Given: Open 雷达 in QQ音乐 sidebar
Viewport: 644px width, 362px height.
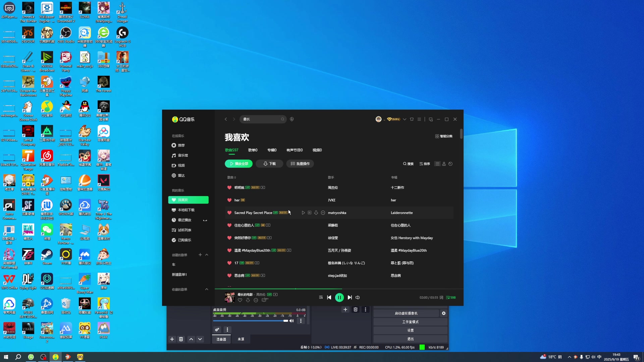Looking at the screenshot, I should [178, 175].
